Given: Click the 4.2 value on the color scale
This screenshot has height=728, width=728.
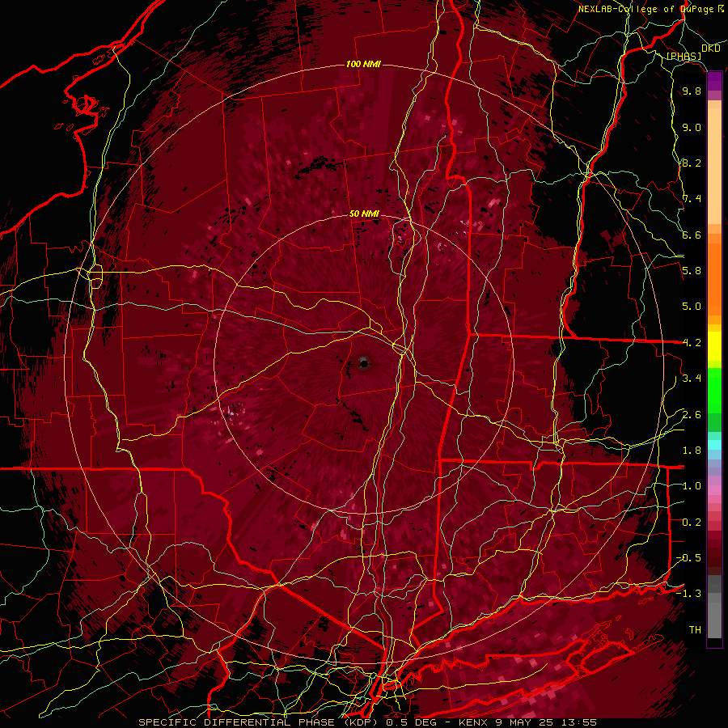Looking at the screenshot, I should point(692,343).
